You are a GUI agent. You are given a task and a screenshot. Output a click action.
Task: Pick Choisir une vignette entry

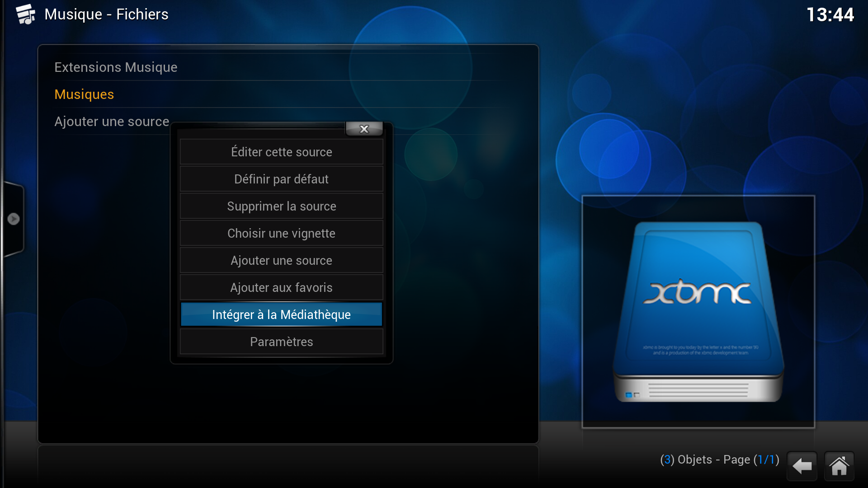282,233
